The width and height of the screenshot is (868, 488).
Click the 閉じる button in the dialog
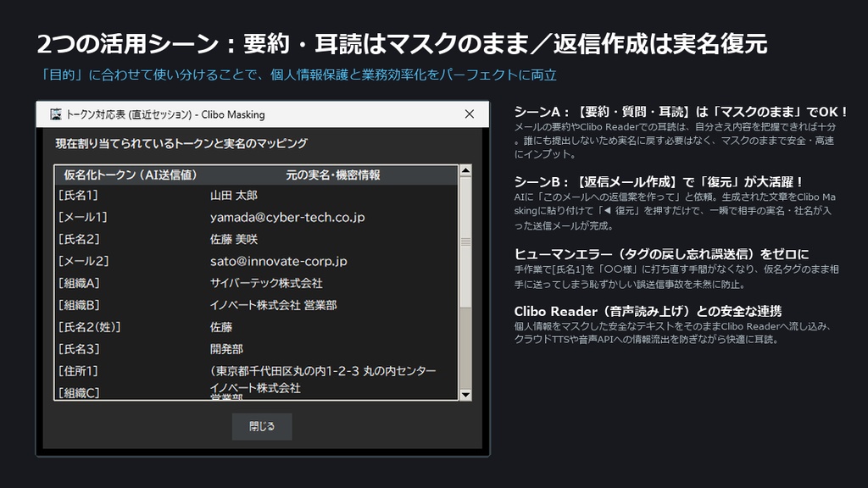pyautogui.click(x=262, y=427)
